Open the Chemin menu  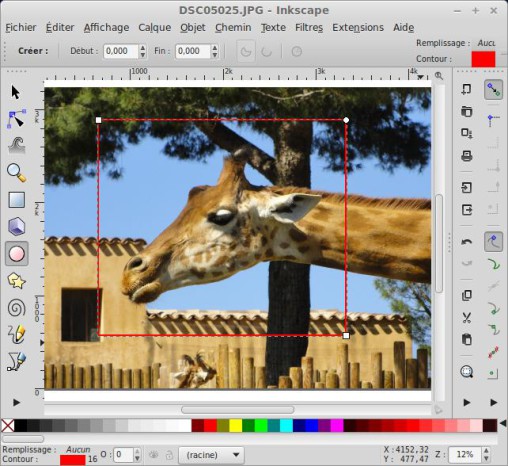(x=233, y=27)
